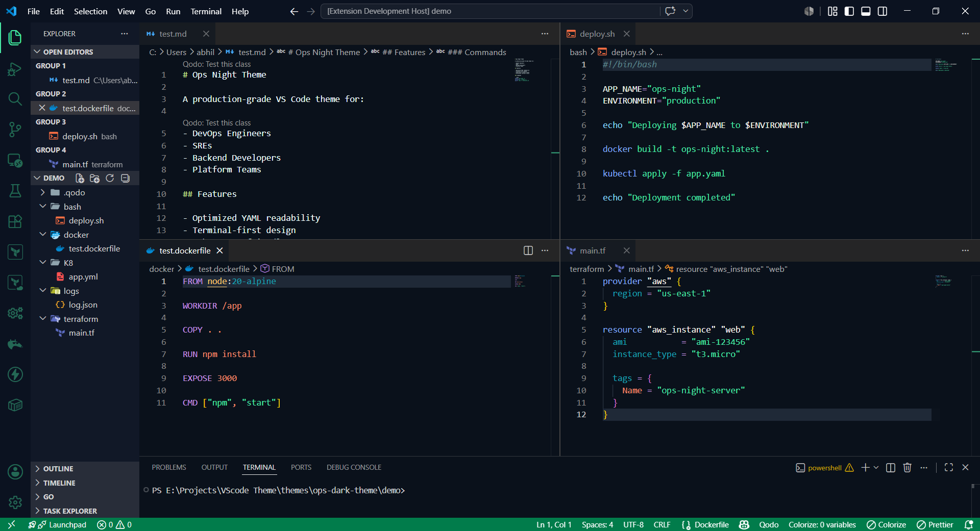This screenshot has height=531, width=980.
Task: Click Spaces: 4 indentation setting
Action: point(597,524)
